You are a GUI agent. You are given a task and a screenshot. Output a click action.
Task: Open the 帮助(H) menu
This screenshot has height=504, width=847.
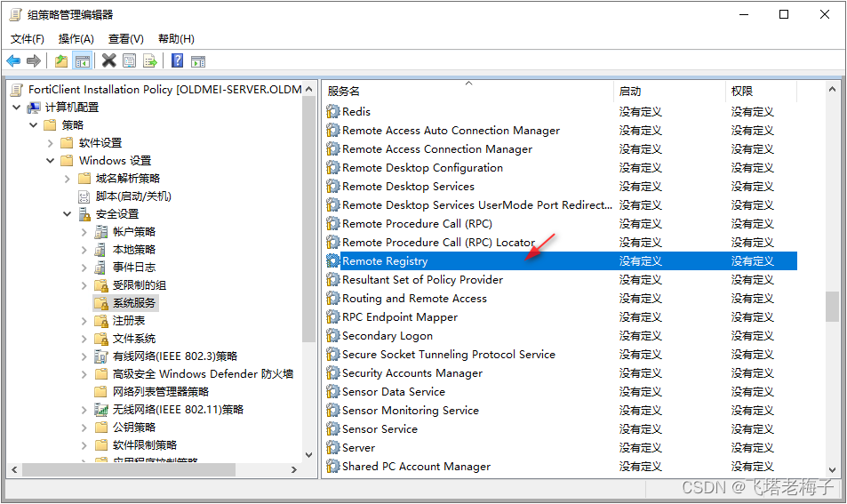click(176, 39)
